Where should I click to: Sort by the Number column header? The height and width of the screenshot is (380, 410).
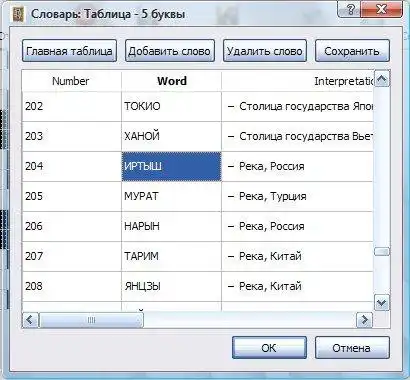pos(72,81)
